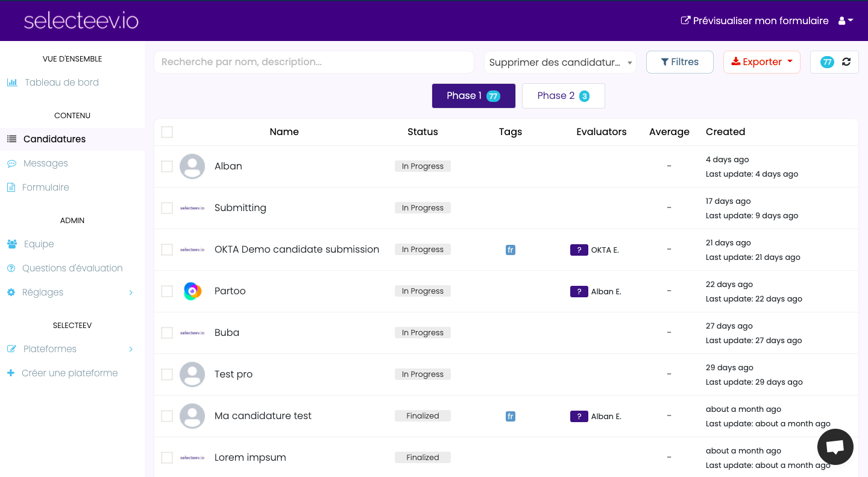The width and height of the screenshot is (868, 477).
Task: Click the Tableau de bord chart icon
Action: (x=12, y=83)
